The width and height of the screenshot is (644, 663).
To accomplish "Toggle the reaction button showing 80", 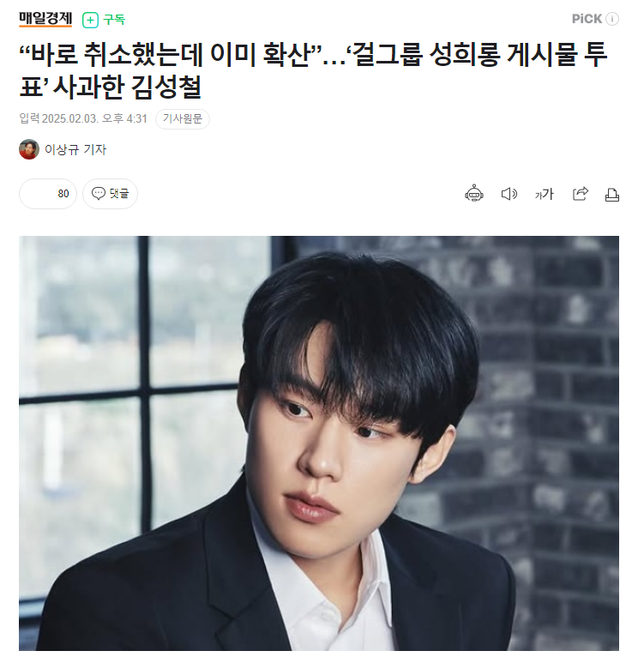I will [x=48, y=194].
